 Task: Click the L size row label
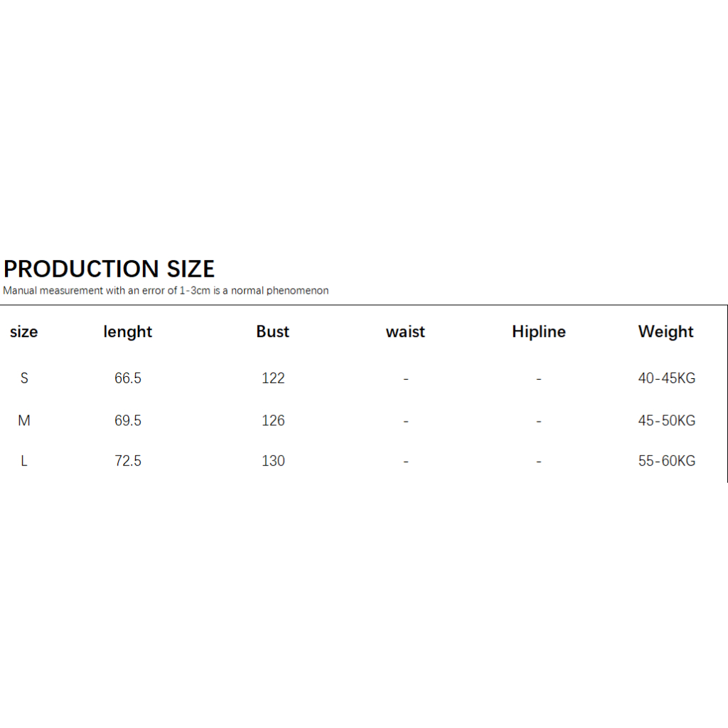click(x=24, y=461)
